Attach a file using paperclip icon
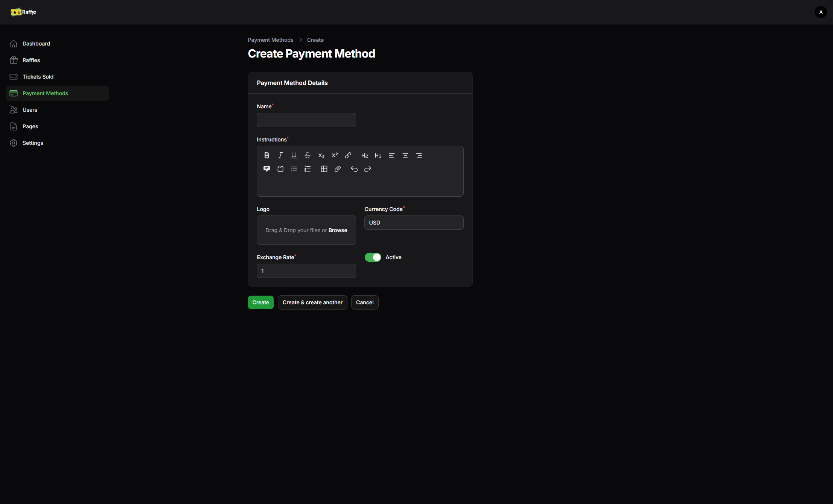This screenshot has width=833, height=504. [x=338, y=169]
